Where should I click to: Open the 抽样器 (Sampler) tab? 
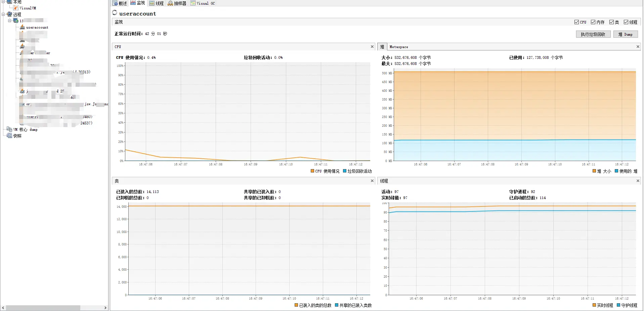(177, 3)
